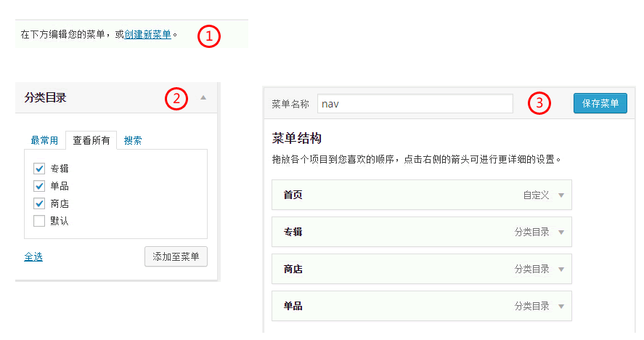Expand the 专辑 menu item arrow
The image size is (644, 340).
[561, 232]
